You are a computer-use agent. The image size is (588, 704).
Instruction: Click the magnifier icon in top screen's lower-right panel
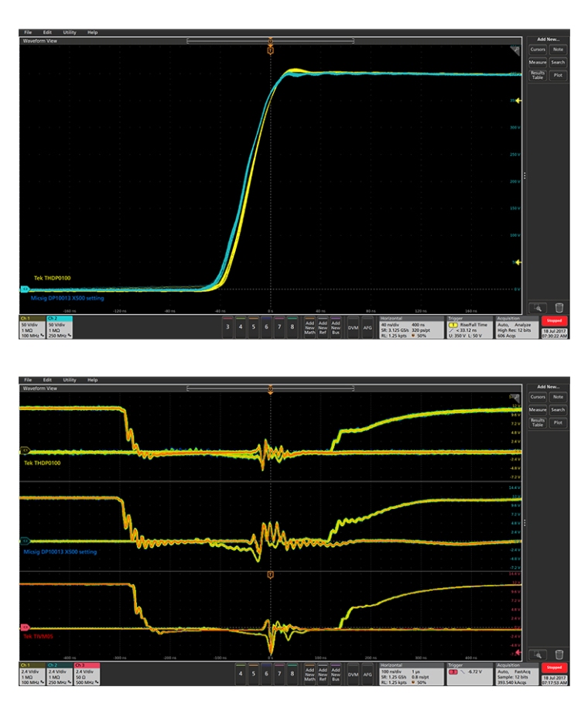point(536,307)
